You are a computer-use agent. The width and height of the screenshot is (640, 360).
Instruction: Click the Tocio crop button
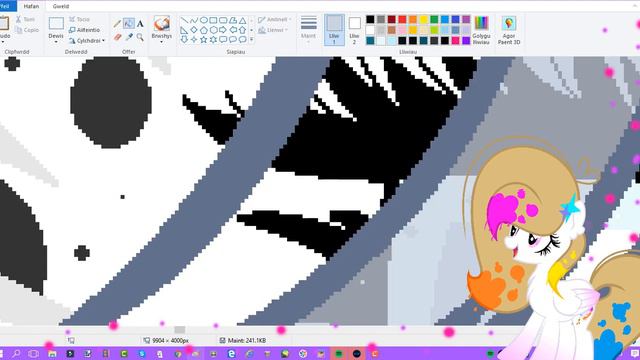[x=80, y=19]
